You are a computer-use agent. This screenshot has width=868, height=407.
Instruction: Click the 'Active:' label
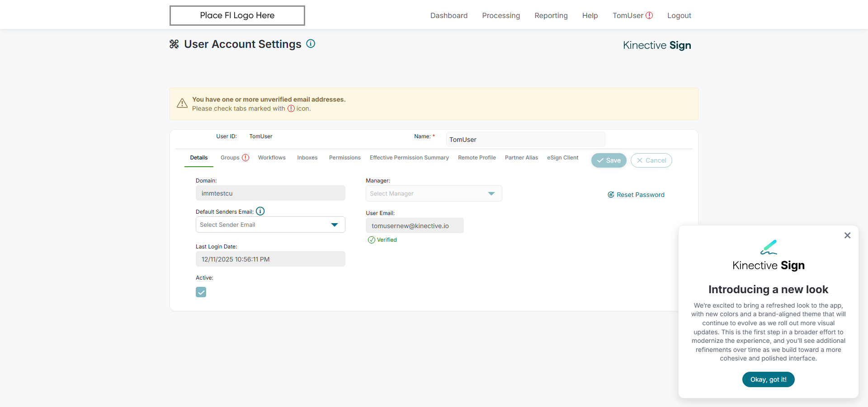click(x=204, y=278)
